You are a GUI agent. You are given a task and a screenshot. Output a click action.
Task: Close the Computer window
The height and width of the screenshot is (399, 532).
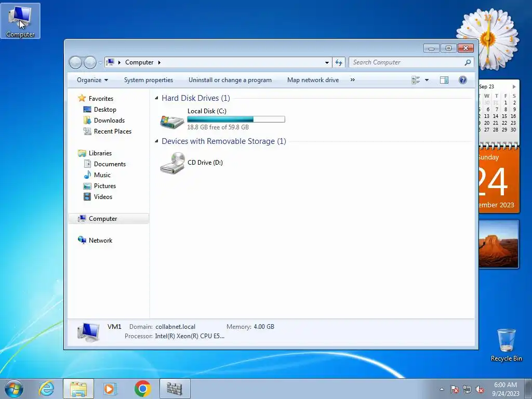point(465,48)
